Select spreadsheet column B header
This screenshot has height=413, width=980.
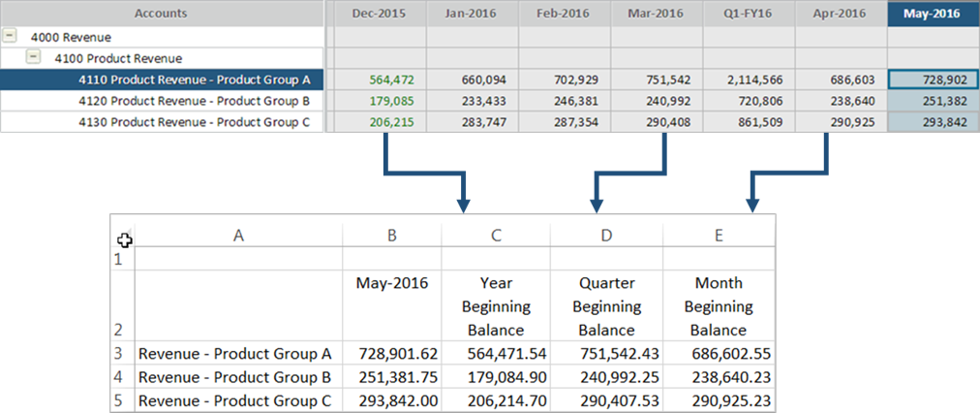[392, 234]
